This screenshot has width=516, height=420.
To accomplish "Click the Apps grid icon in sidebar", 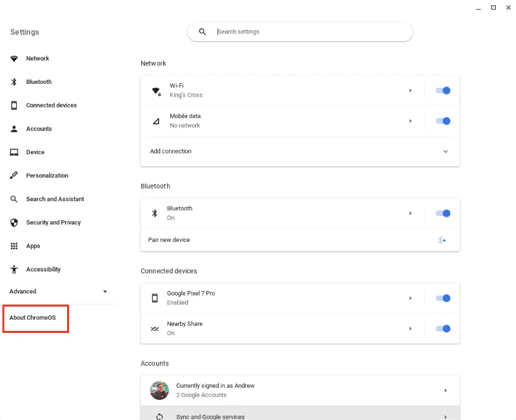I will pos(14,246).
